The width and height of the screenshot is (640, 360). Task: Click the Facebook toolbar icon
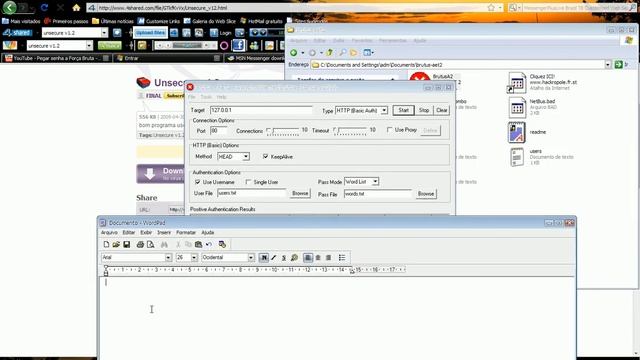point(239,45)
